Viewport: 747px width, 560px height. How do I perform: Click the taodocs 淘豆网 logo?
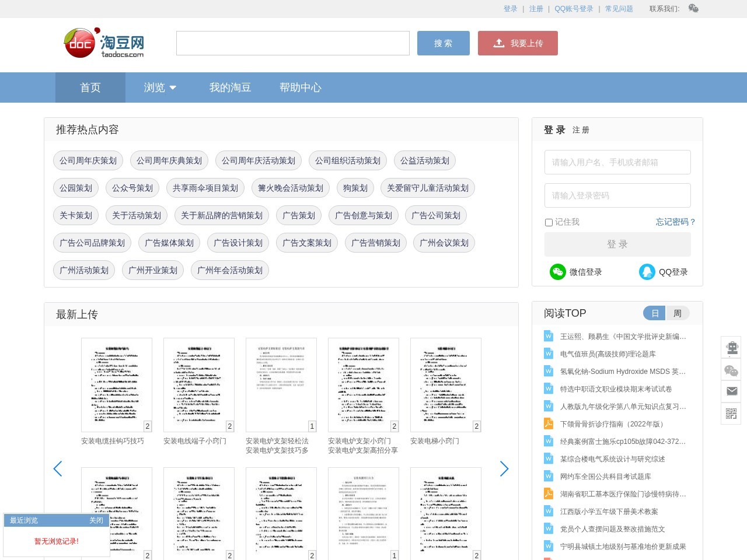tap(104, 43)
